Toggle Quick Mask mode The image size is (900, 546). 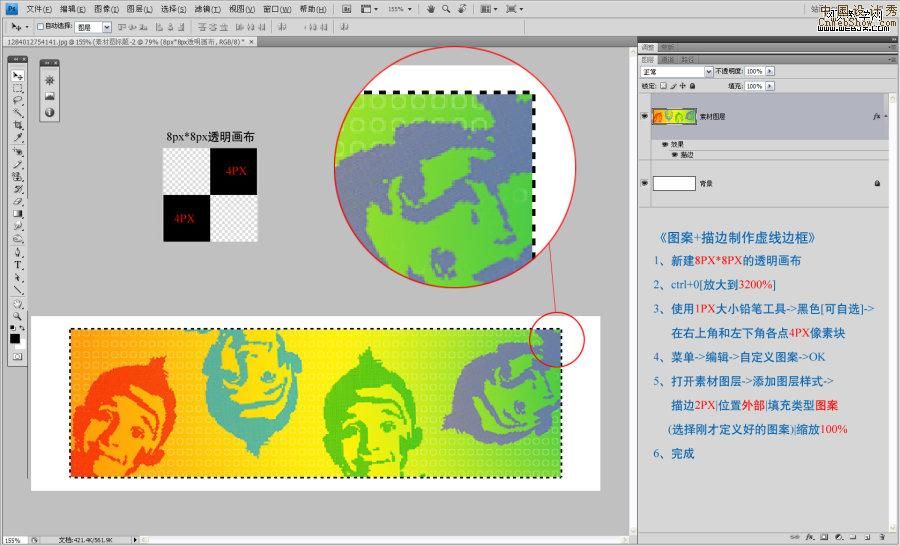pyautogui.click(x=18, y=357)
